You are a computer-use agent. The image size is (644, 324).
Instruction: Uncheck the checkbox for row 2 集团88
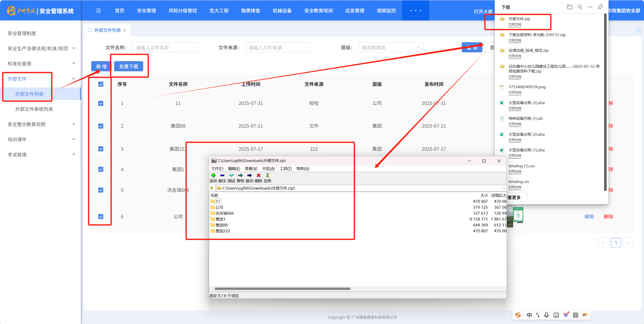pos(101,126)
